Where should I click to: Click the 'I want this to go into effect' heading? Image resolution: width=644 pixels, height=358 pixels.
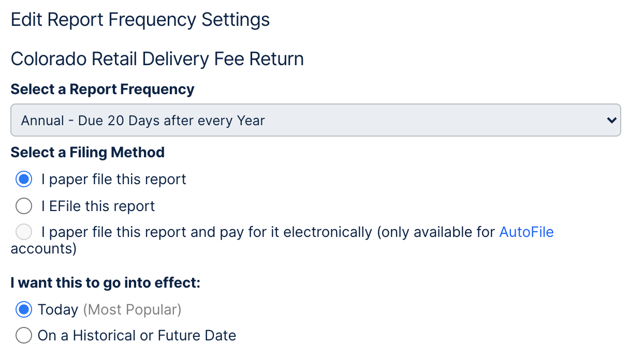105,283
